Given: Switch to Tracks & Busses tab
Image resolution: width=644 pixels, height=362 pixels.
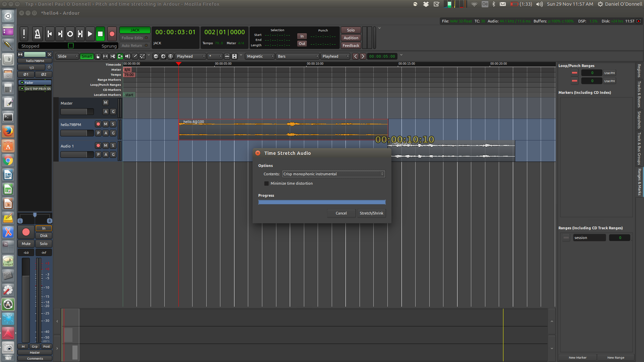Looking at the screenshot, I should click(x=639, y=94).
